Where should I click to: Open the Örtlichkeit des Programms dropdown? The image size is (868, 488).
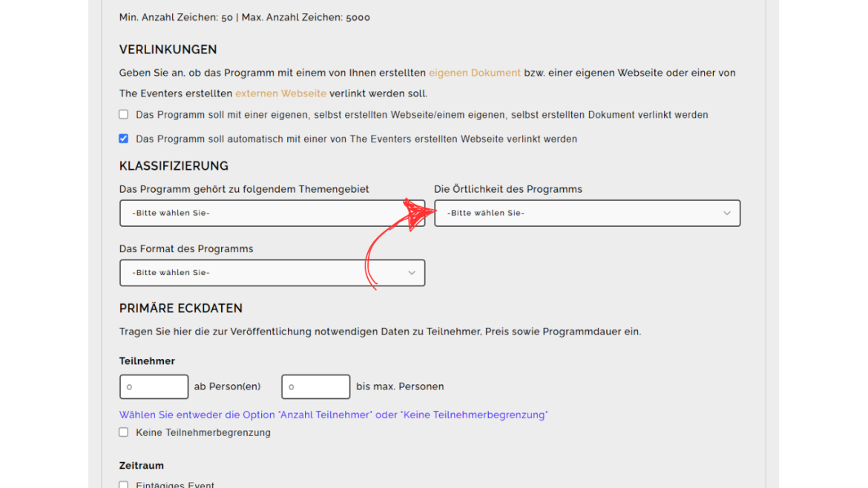pos(588,213)
